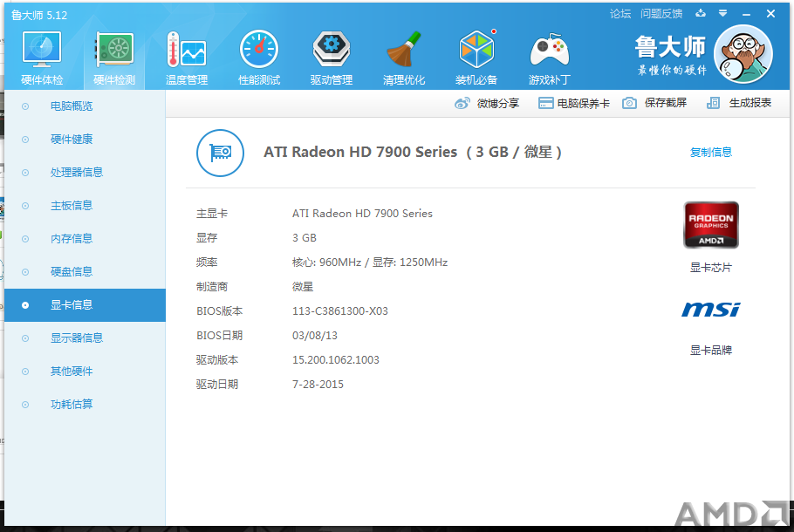Open the title bar dropdown menu arrow

point(723,14)
